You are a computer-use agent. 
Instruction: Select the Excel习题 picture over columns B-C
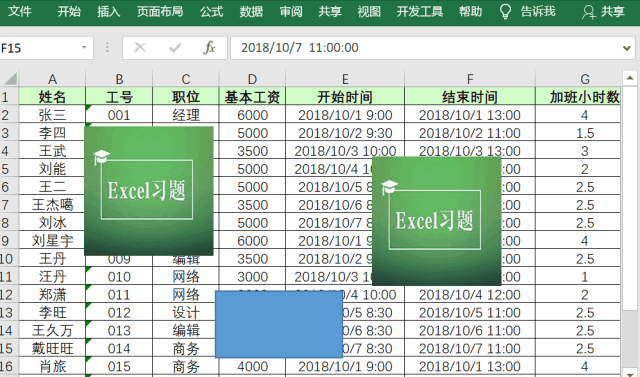149,191
